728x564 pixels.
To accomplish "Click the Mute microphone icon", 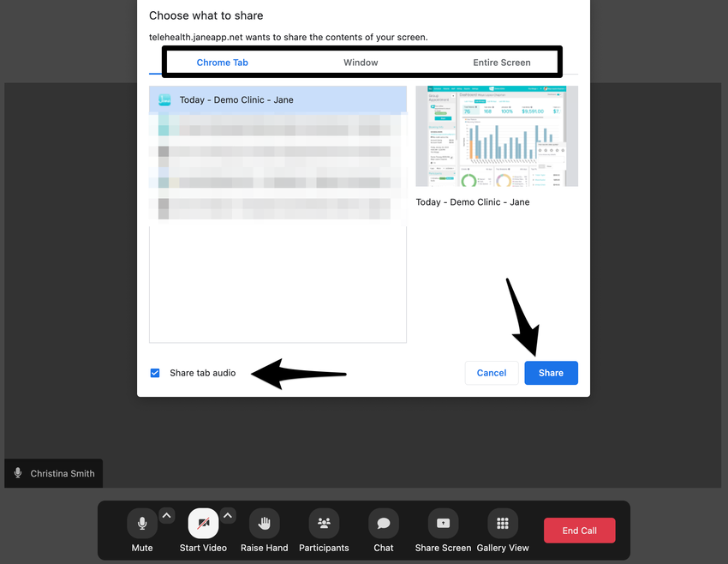I will 142,523.
